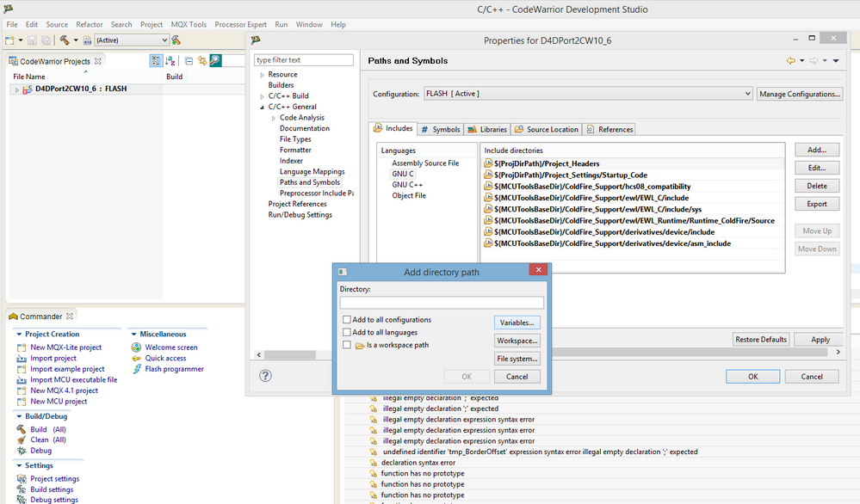
Task: Click the New MCU project icon
Action: tap(22, 402)
